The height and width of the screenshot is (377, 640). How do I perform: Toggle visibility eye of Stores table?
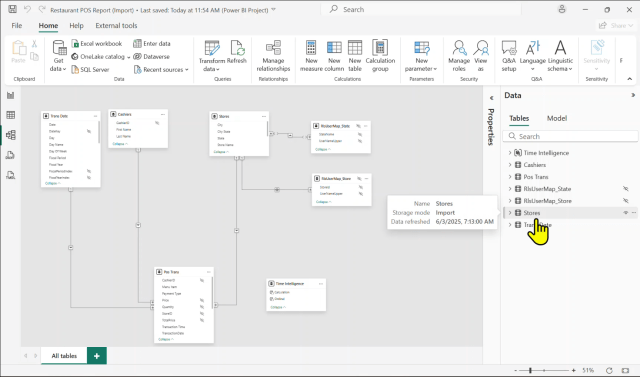pos(625,213)
